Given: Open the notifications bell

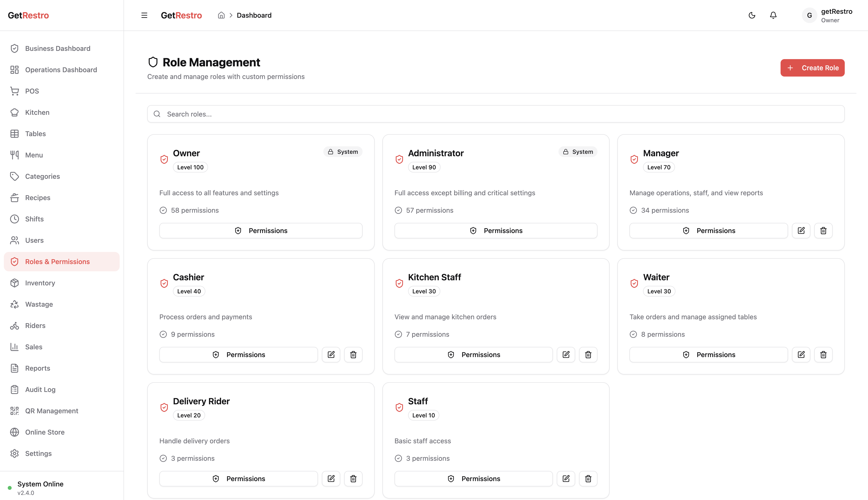Looking at the screenshot, I should pyautogui.click(x=773, y=15).
